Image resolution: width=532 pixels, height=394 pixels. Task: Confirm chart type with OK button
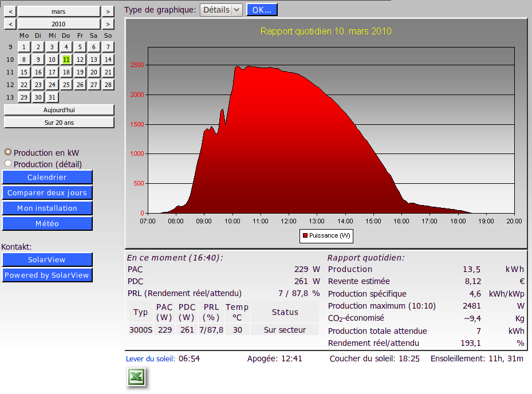click(x=262, y=10)
